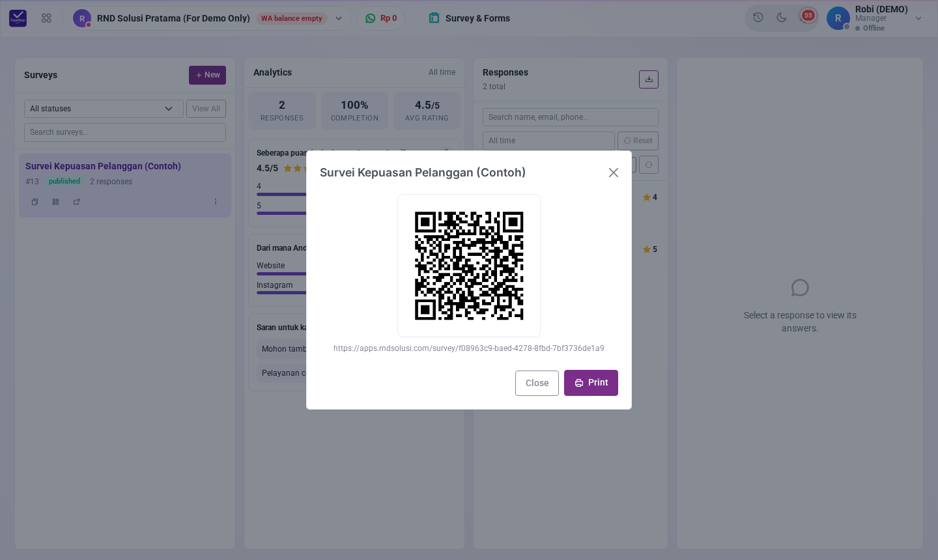
Task: Click the Survey & Forms clipboard icon
Action: [x=434, y=18]
